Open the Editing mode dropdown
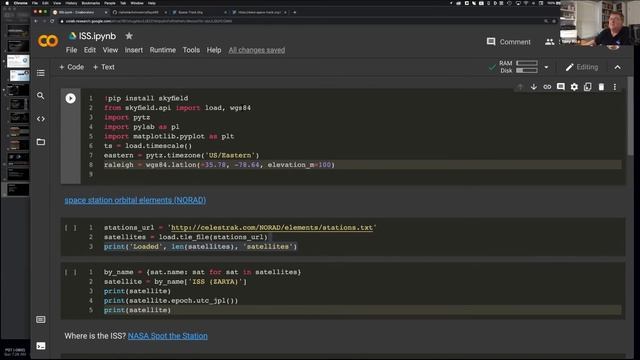640x360 pixels. click(x=582, y=67)
